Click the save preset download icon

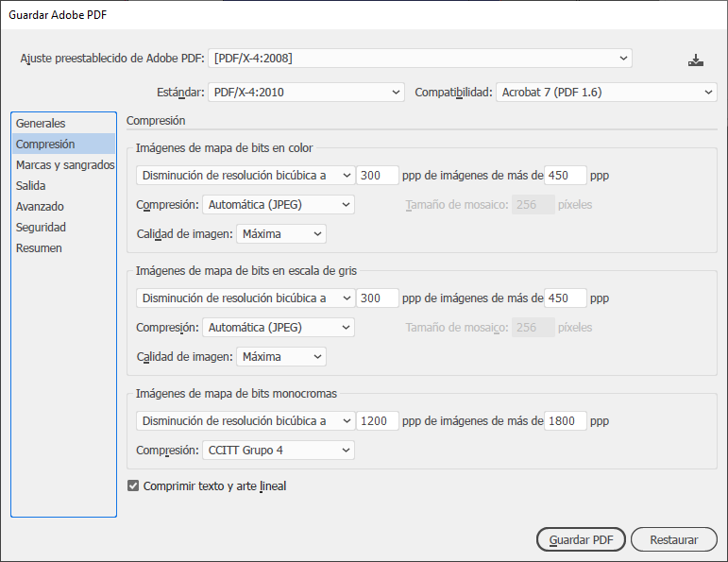[x=696, y=60]
